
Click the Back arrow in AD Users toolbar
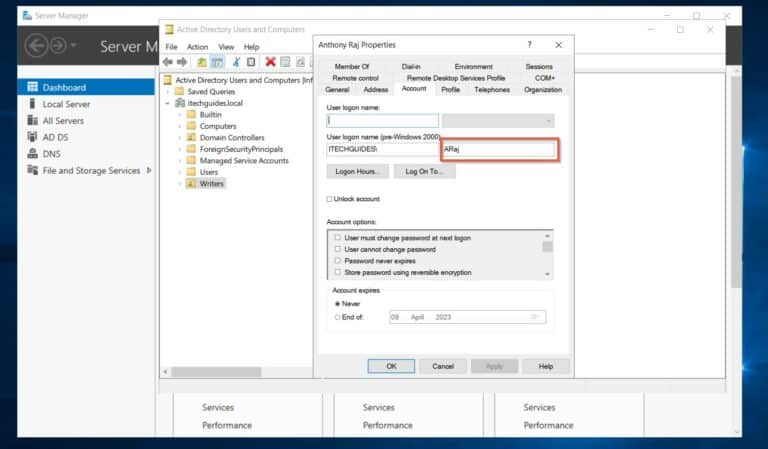click(x=168, y=62)
